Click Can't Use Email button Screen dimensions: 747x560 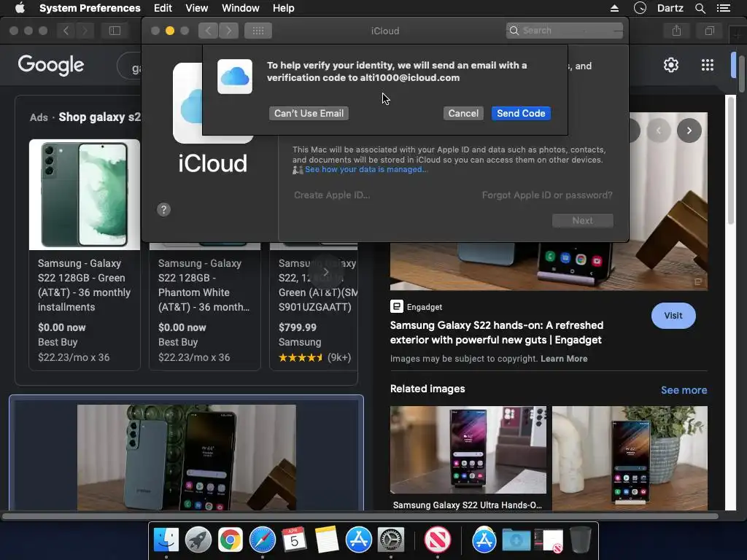309,113
